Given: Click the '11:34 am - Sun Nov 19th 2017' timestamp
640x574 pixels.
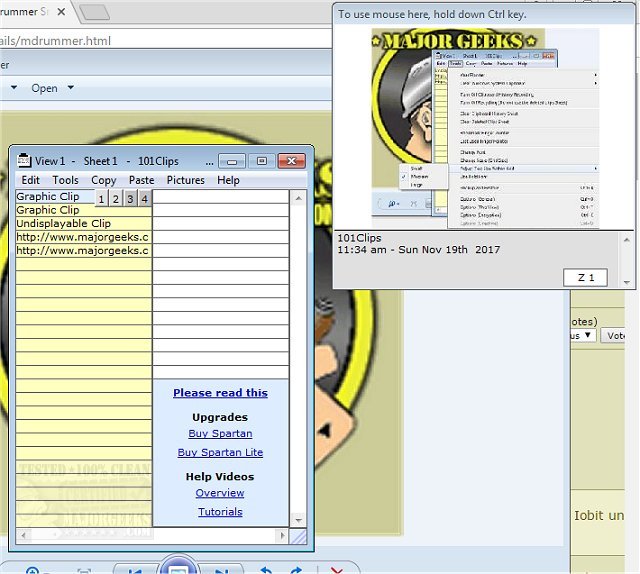Looking at the screenshot, I should click(x=418, y=250).
